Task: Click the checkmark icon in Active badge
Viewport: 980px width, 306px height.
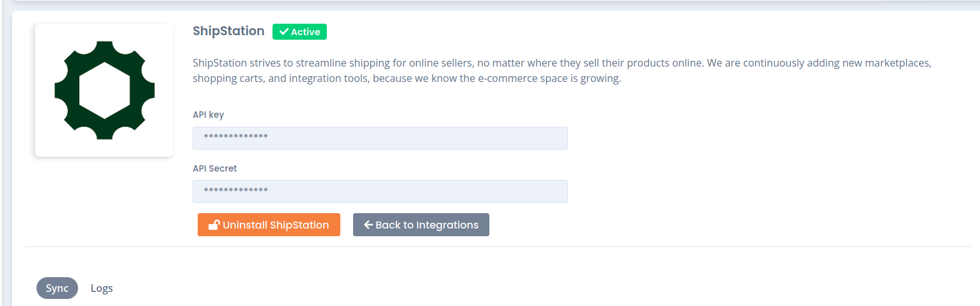Action: tap(283, 32)
